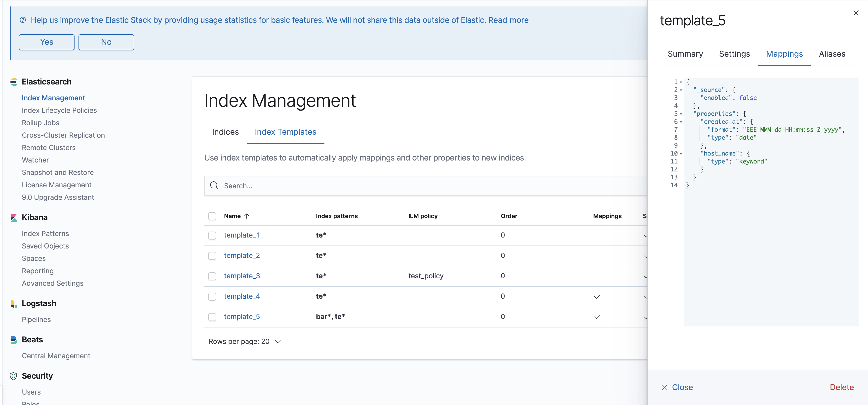Viewport: 868px width, 405px height.
Task: Click the Name column sort arrow
Action: pyautogui.click(x=247, y=216)
